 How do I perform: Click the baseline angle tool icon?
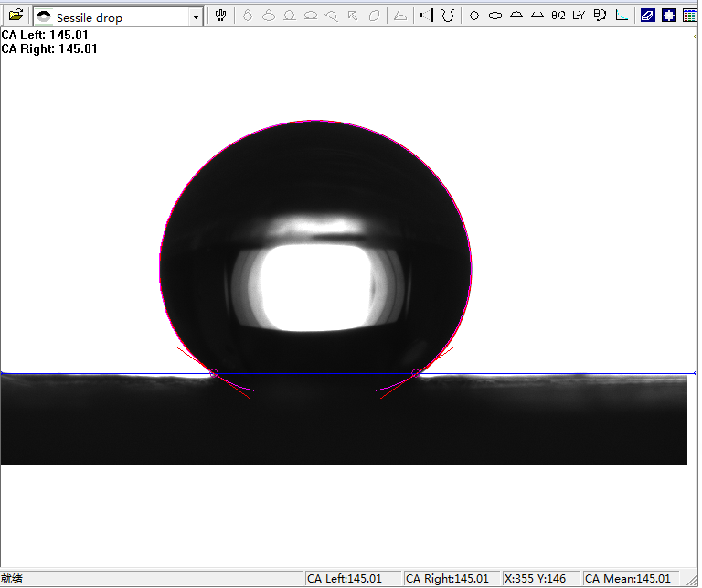(399, 16)
